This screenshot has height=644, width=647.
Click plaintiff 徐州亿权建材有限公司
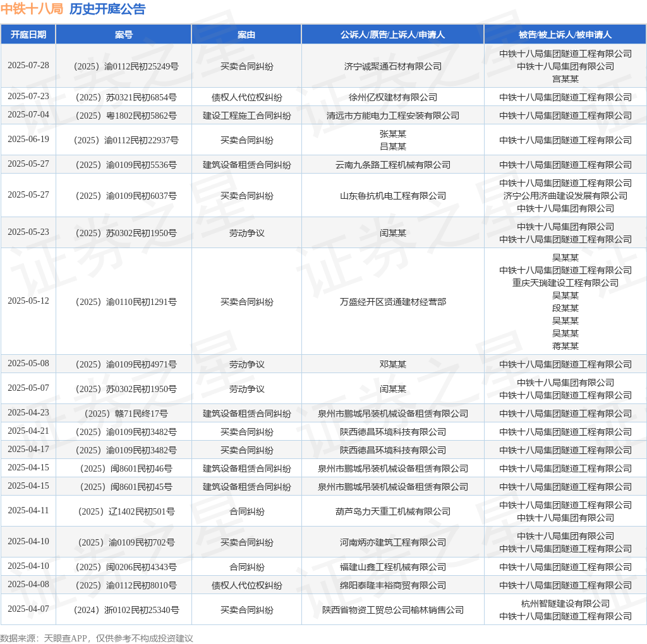(392, 97)
